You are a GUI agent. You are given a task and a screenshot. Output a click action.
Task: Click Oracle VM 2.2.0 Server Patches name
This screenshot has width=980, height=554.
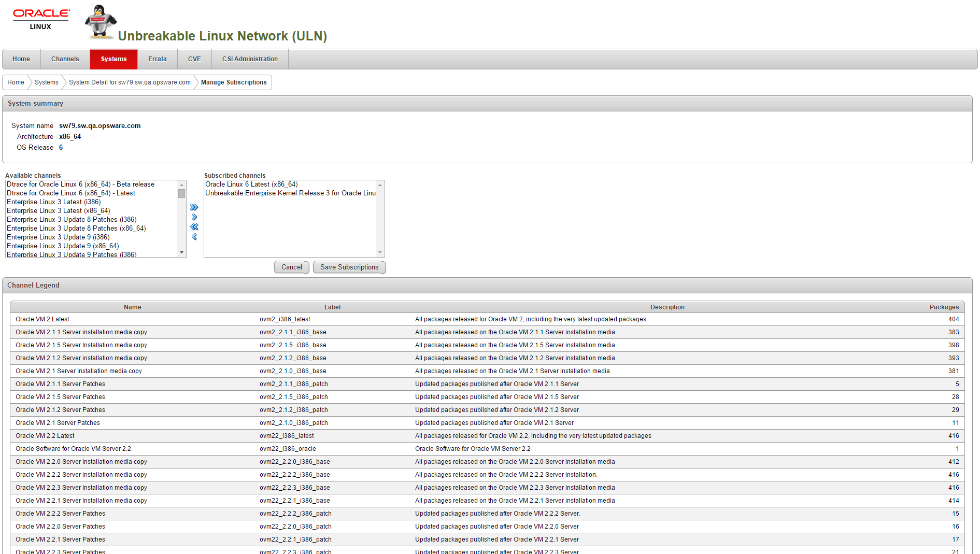click(60, 527)
